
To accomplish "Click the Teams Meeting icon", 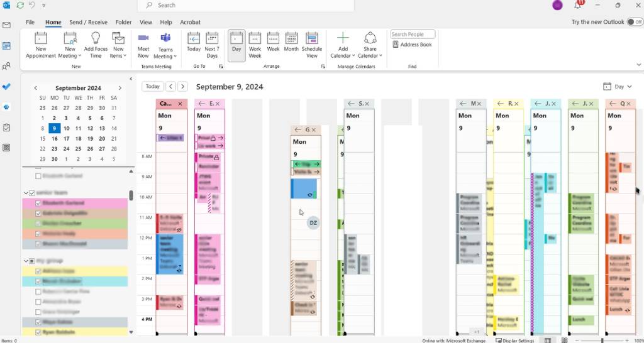I will (165, 38).
